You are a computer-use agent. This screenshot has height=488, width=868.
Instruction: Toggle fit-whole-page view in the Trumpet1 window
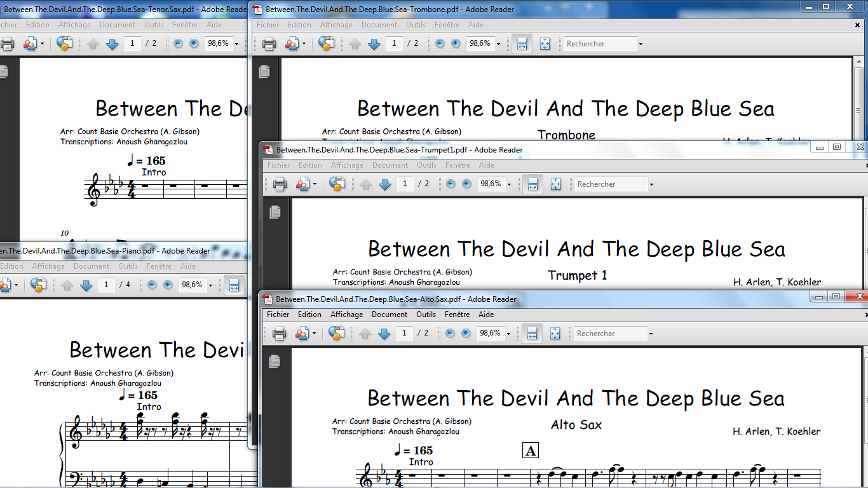[x=555, y=184]
